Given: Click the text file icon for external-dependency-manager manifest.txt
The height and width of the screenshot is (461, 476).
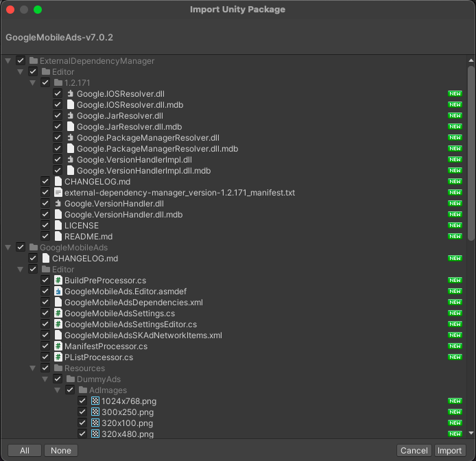Looking at the screenshot, I should 58,193.
